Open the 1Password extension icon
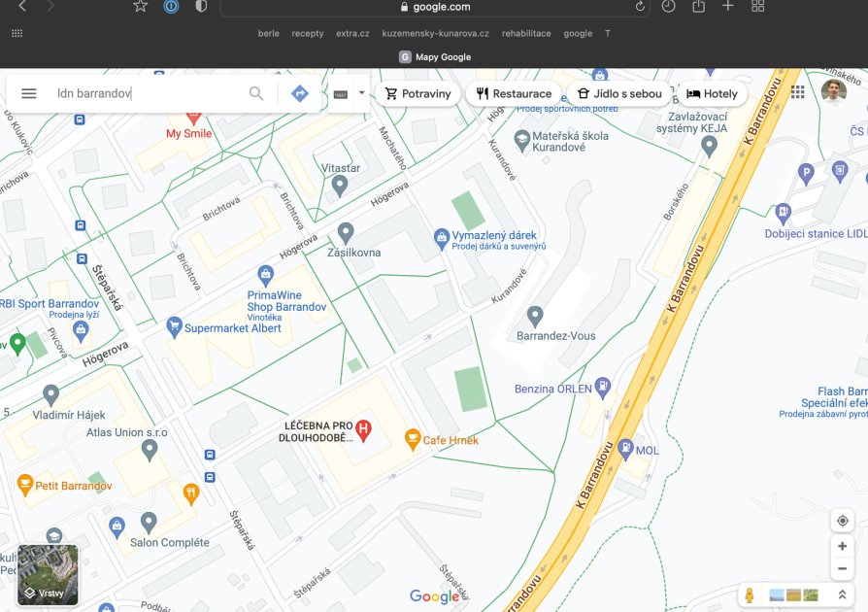Image resolution: width=868 pixels, height=612 pixels. pyautogui.click(x=171, y=7)
